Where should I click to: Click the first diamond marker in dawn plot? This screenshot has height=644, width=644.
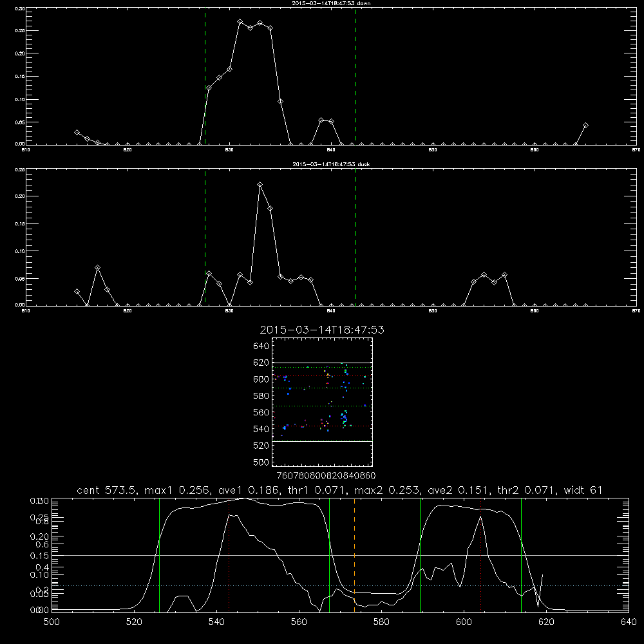pyautogui.click(x=77, y=132)
